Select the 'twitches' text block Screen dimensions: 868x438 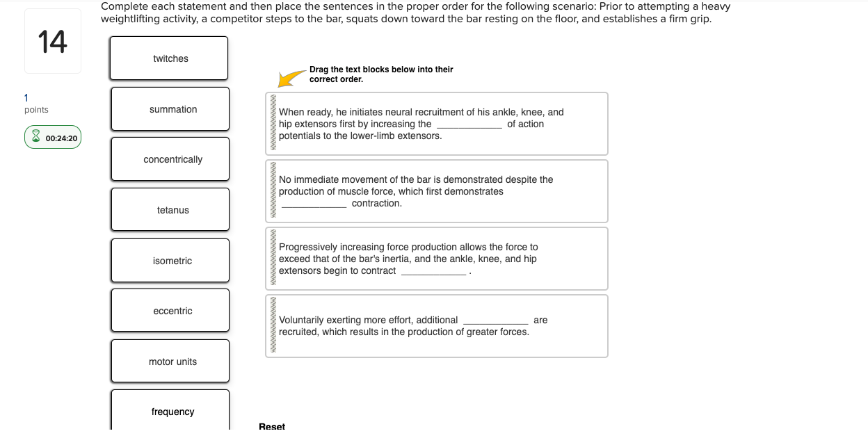coord(170,58)
